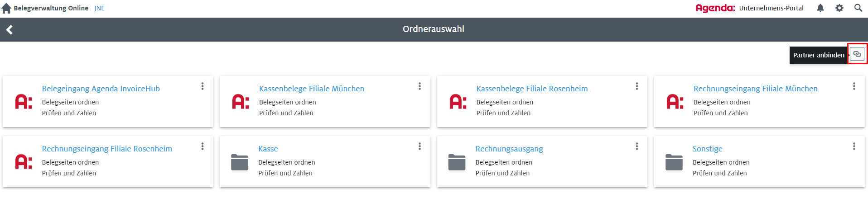This screenshot has height=212, width=868.
Task: Open notifications bell icon
Action: pyautogui.click(x=820, y=8)
